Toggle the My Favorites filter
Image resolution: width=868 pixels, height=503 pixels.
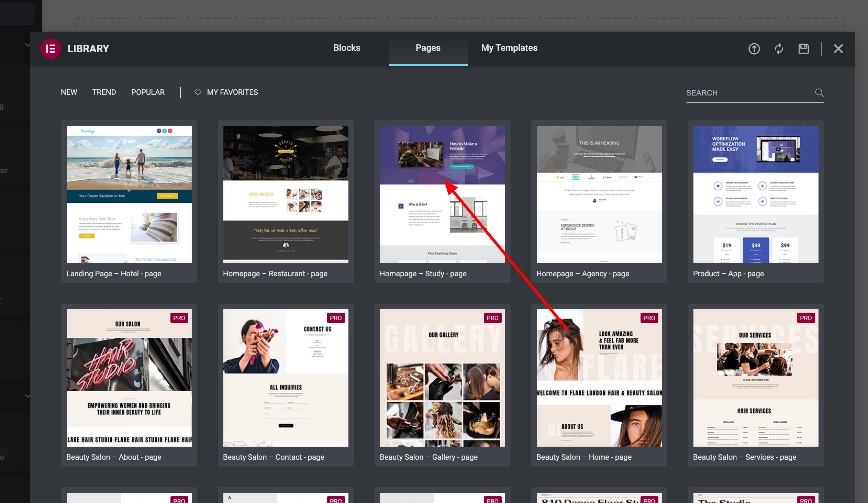pyautogui.click(x=232, y=92)
